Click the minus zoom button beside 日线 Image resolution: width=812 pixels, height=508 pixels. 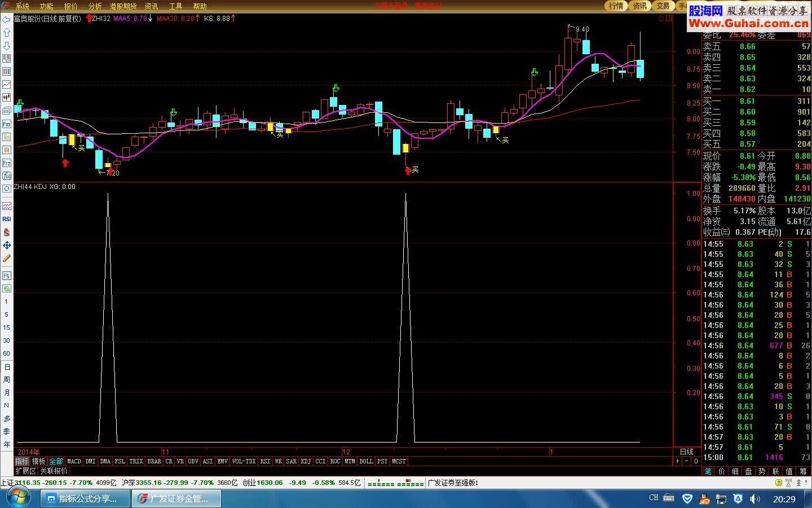click(x=687, y=461)
